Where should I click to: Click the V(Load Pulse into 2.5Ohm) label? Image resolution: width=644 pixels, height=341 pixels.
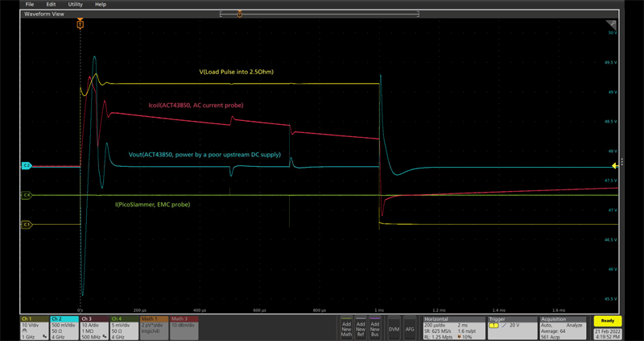click(x=236, y=72)
